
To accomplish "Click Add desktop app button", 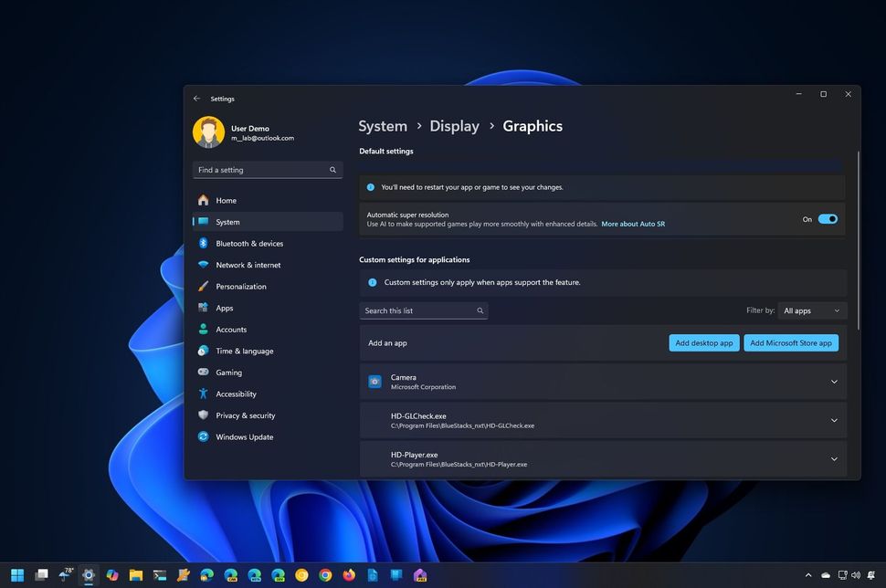I will (703, 342).
